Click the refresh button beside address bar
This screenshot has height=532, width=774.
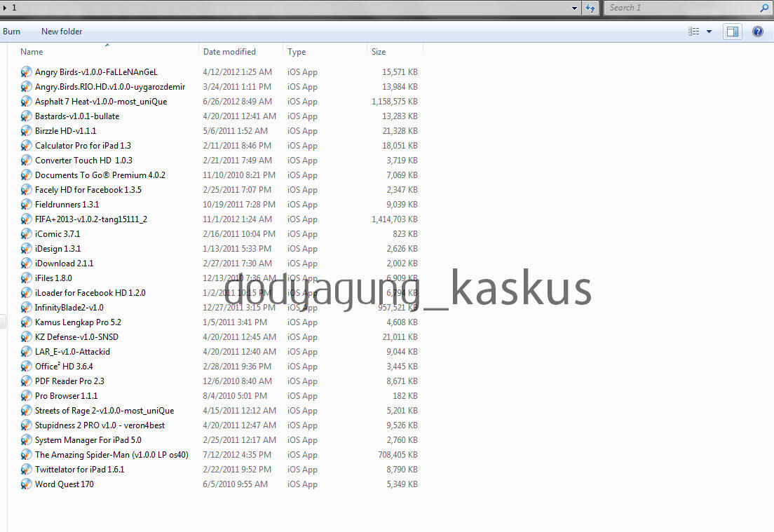pyautogui.click(x=590, y=8)
